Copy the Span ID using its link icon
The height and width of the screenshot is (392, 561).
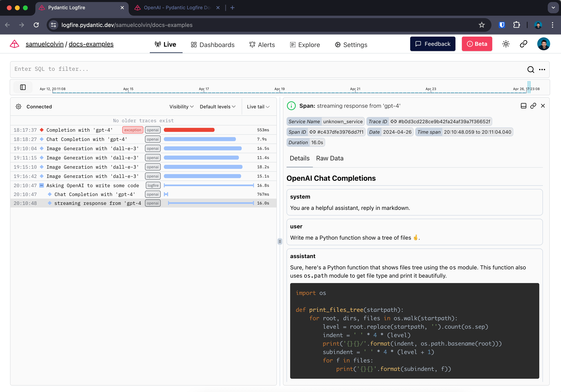tap(313, 132)
